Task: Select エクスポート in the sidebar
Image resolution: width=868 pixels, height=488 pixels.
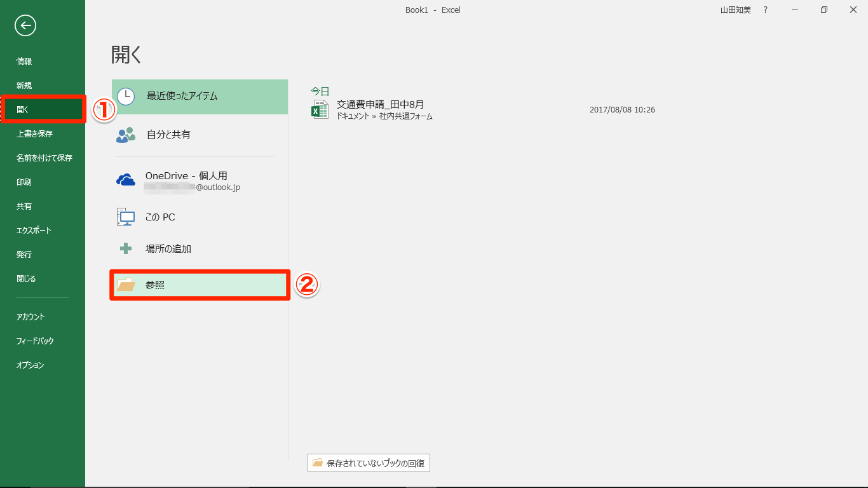Action: (x=43, y=230)
